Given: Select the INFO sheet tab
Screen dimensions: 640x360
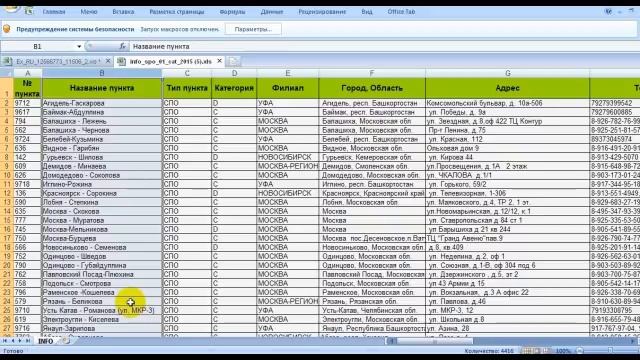Looking at the screenshot, I should click(46, 341).
